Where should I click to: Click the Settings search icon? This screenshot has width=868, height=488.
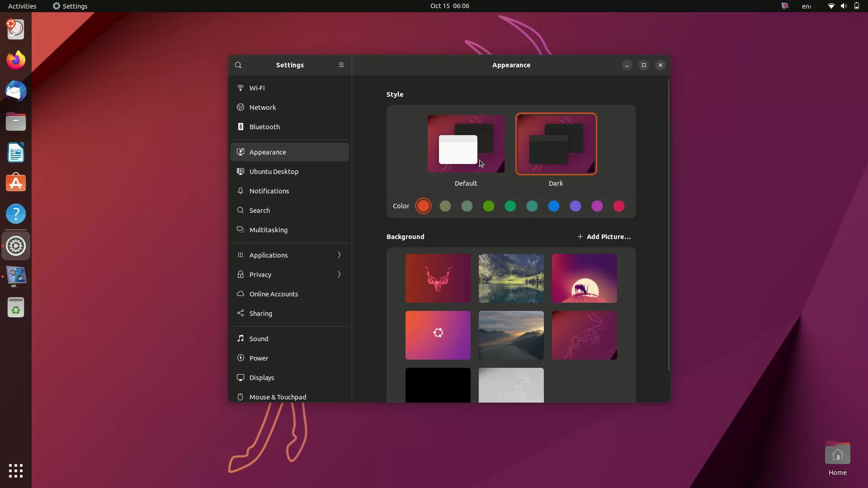click(238, 65)
